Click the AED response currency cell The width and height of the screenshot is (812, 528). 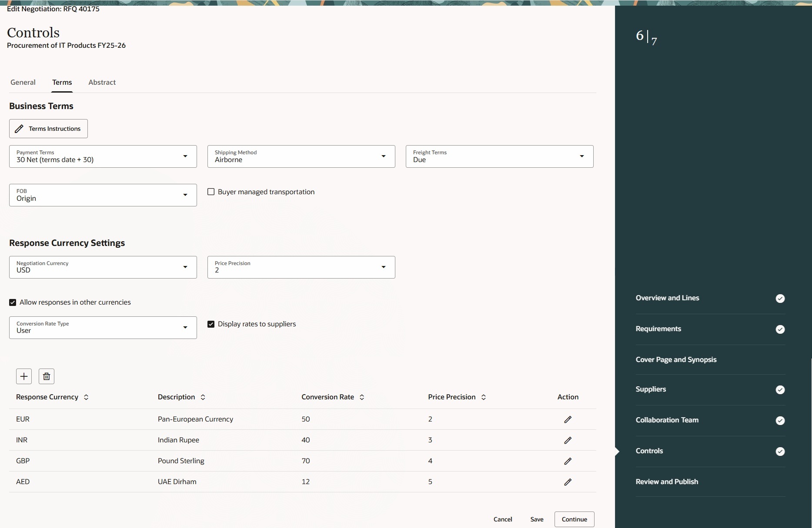(x=23, y=482)
